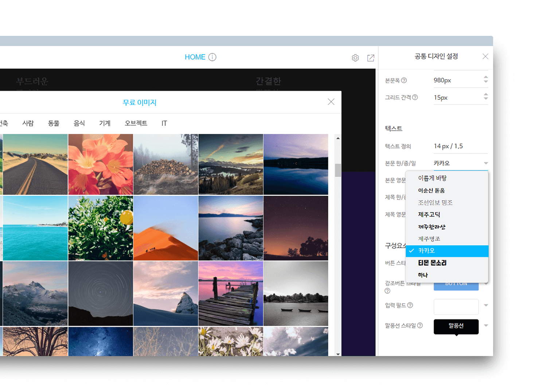Switch to the 동물 image category

tap(54, 123)
